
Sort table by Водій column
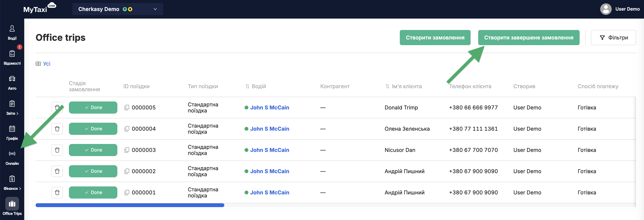pyautogui.click(x=256, y=86)
